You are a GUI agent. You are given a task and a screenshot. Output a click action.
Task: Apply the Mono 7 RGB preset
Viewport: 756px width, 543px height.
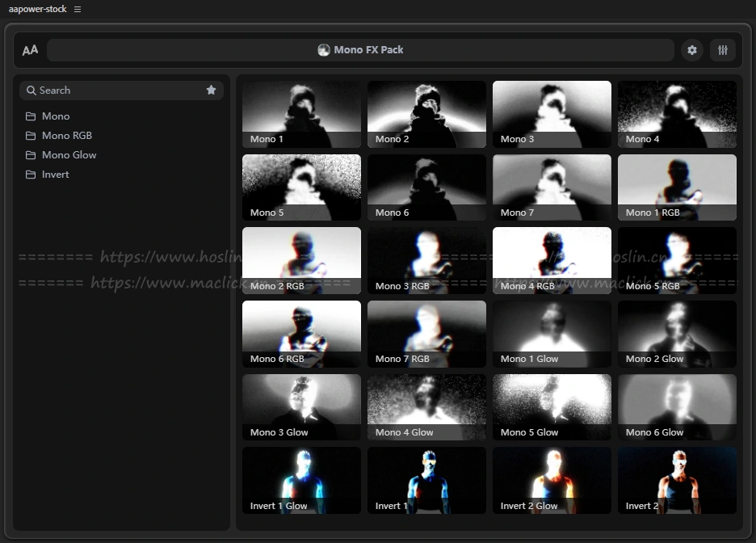426,334
